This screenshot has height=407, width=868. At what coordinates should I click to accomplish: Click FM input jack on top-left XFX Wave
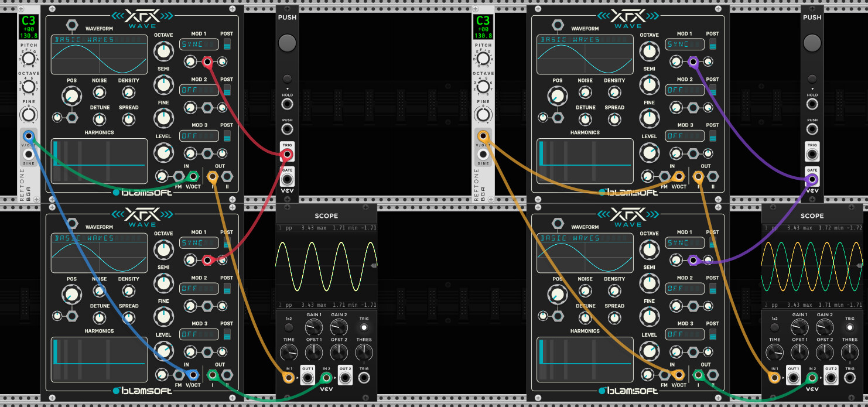click(x=178, y=176)
